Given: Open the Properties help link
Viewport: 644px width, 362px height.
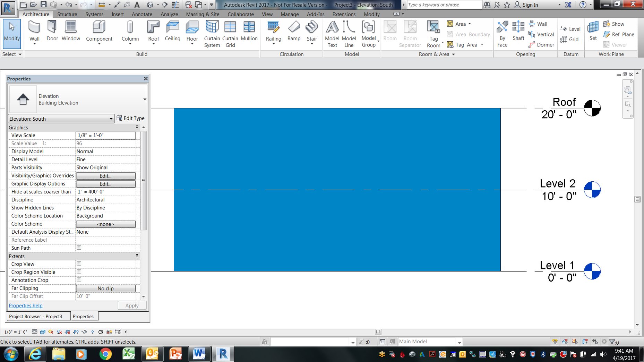Looking at the screenshot, I should [x=25, y=305].
